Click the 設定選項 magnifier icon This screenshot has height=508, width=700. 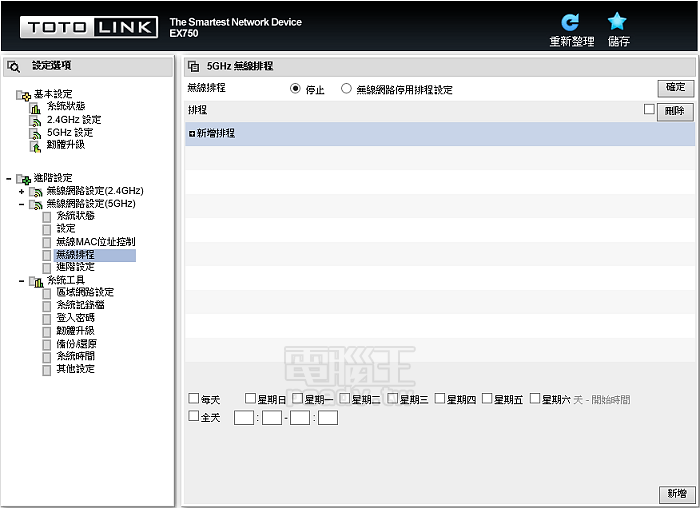click(14, 66)
